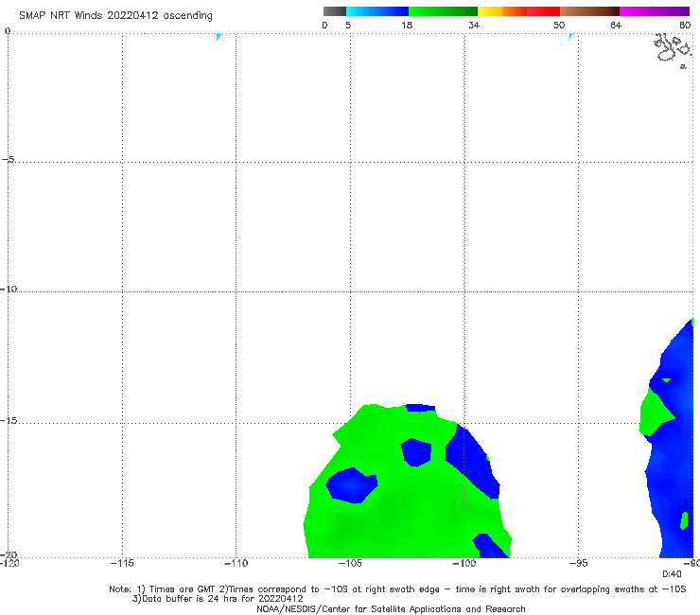700x615 pixels.
Task: Select the red segment of the color bar
Action: [x=543, y=11]
